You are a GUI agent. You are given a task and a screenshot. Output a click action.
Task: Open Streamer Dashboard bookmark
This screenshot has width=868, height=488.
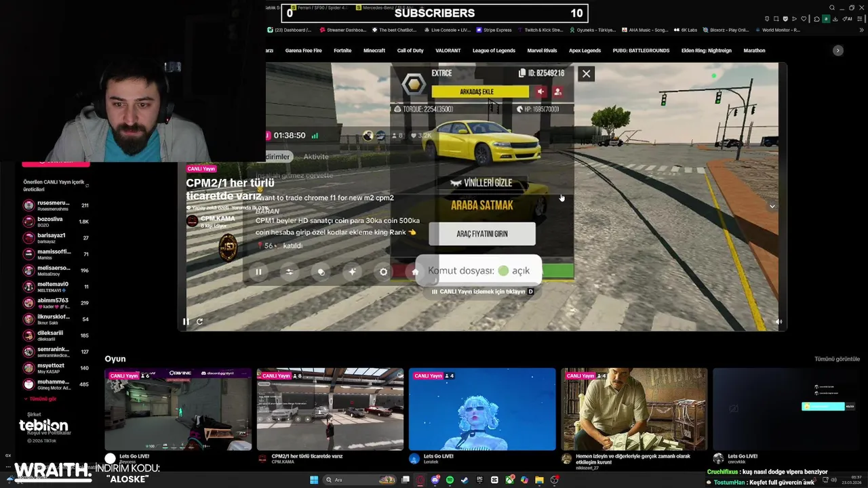[343, 30]
